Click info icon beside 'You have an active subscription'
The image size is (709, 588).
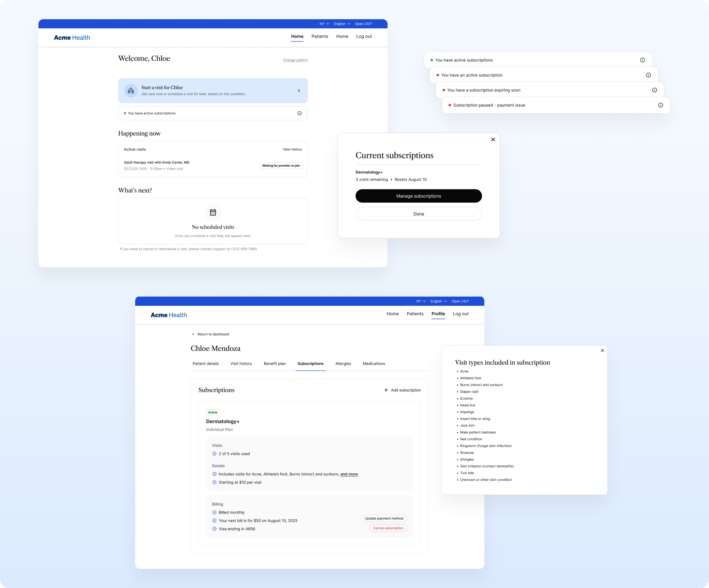(x=648, y=75)
